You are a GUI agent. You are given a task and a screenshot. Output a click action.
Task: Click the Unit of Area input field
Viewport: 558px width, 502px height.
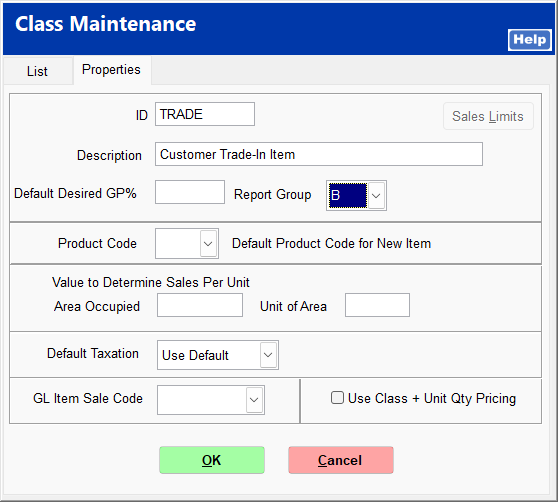(378, 305)
